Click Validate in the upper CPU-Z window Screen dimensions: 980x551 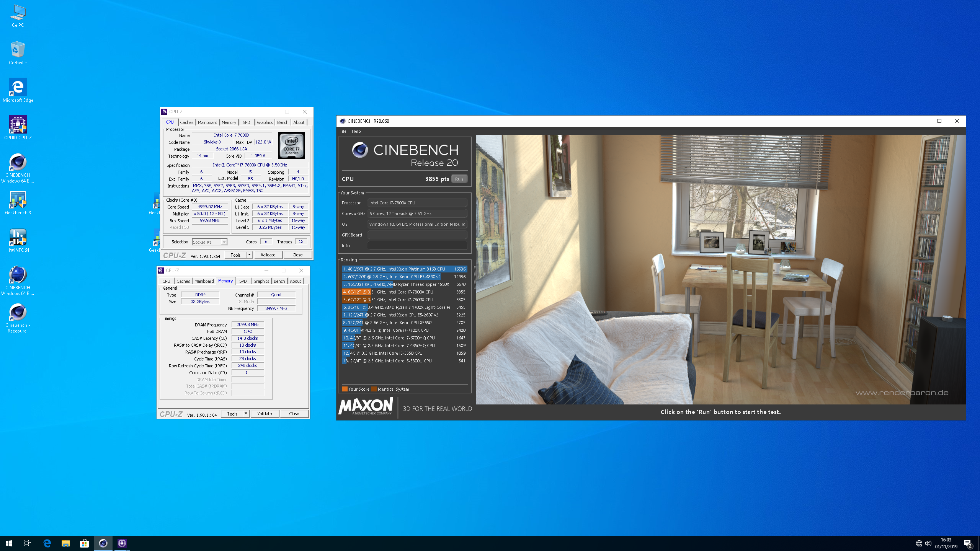click(268, 255)
